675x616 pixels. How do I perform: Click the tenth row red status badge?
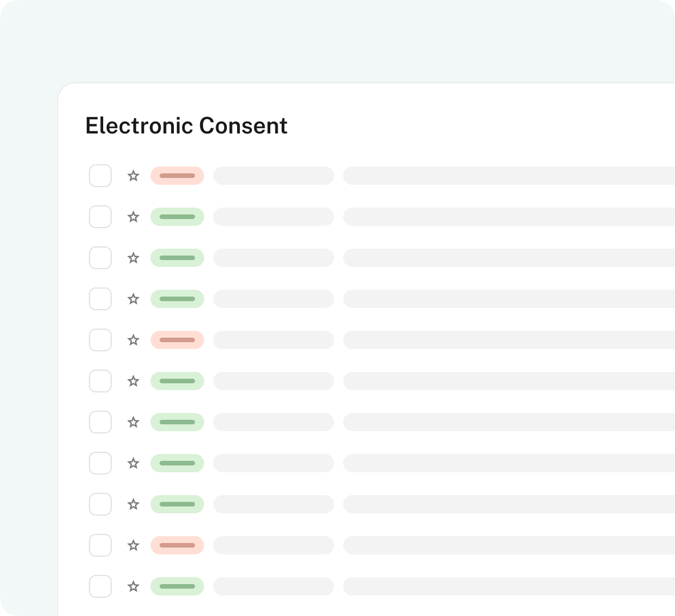coord(177,545)
